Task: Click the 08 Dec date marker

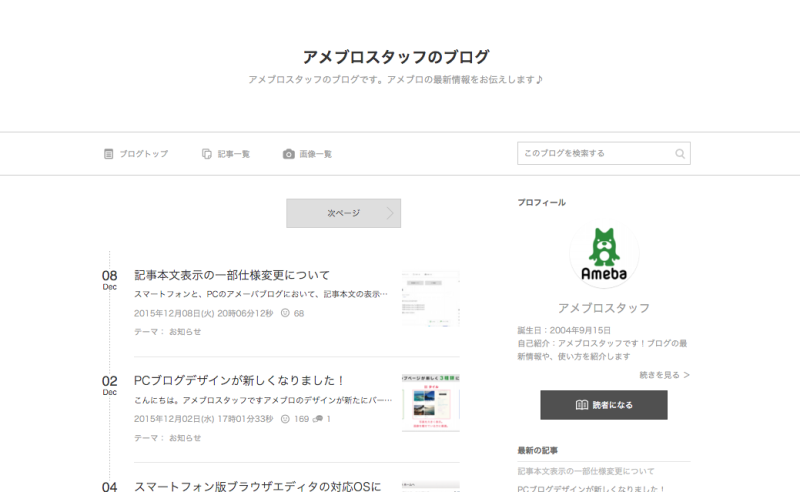Action: pos(110,280)
